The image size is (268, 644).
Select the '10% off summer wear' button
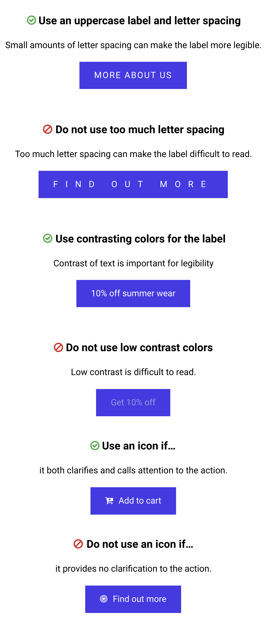133,293
